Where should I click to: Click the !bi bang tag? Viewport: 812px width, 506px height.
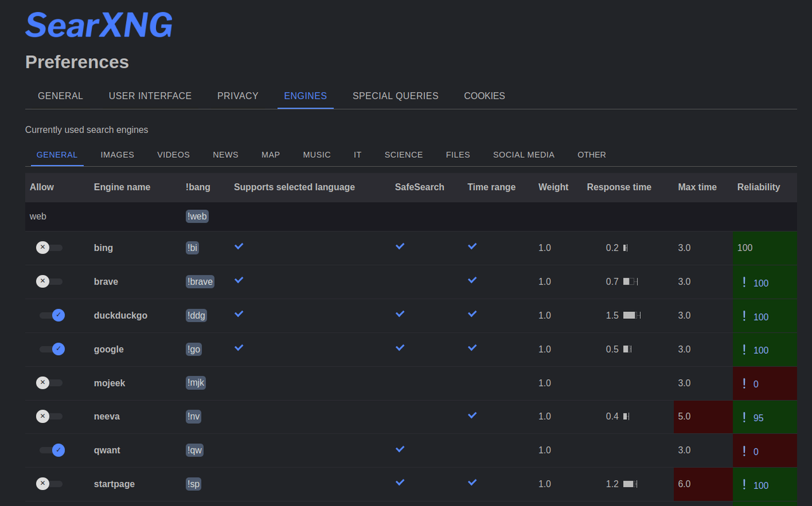point(193,248)
